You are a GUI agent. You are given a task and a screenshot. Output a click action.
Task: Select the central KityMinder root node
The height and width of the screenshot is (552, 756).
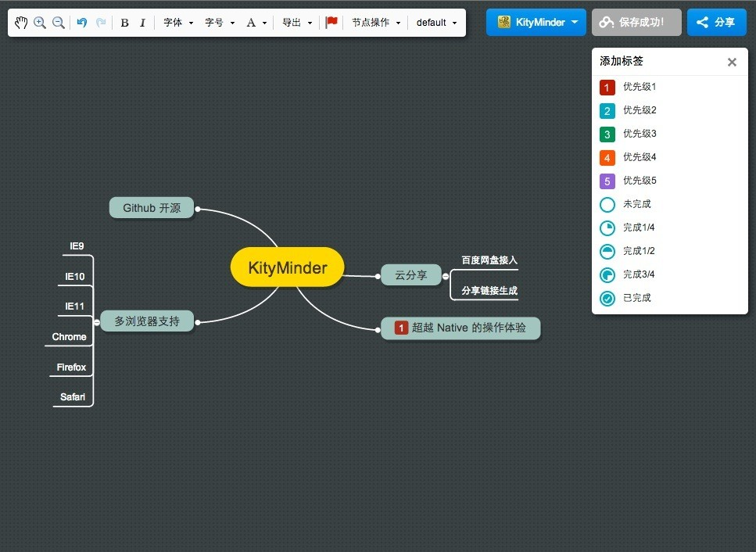[287, 268]
